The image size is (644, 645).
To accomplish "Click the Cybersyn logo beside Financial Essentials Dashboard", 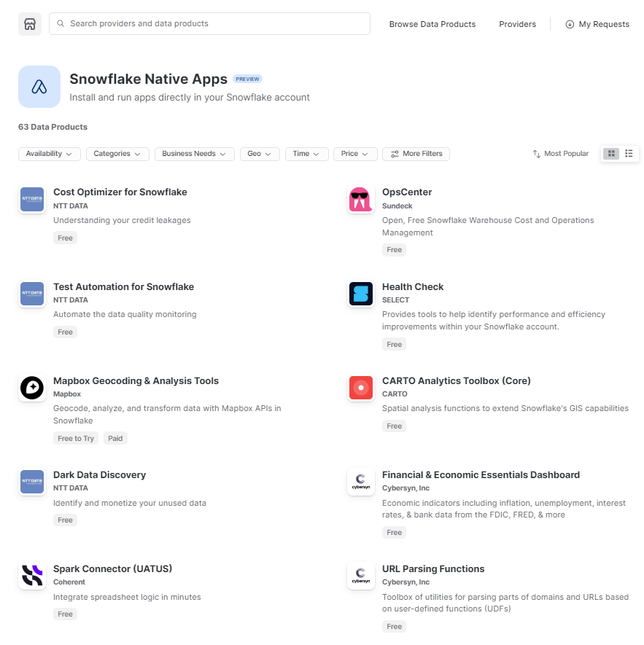I will [360, 482].
